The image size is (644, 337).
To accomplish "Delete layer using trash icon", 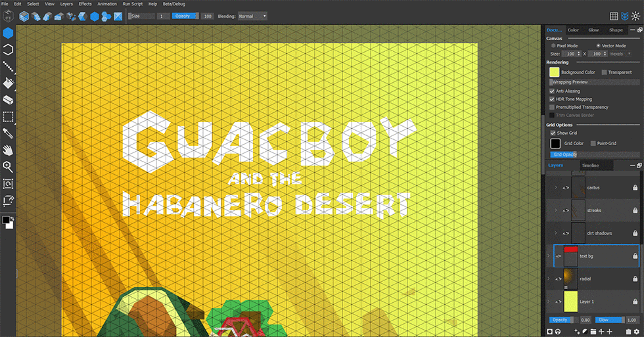I will click(628, 332).
